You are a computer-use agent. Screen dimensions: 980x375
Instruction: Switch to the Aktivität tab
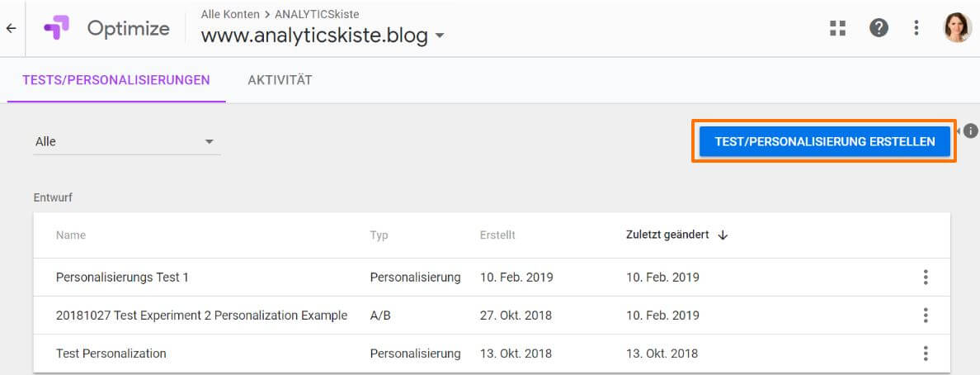pos(280,80)
